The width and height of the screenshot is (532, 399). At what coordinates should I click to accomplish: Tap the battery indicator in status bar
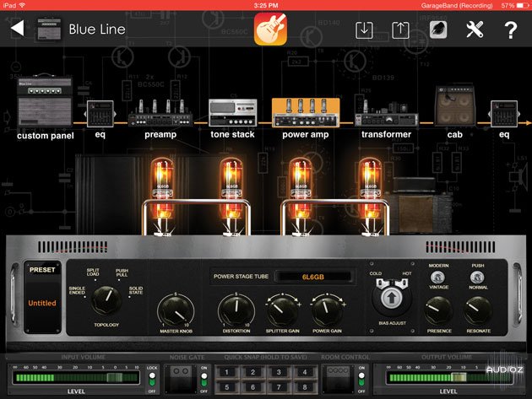(x=522, y=5)
